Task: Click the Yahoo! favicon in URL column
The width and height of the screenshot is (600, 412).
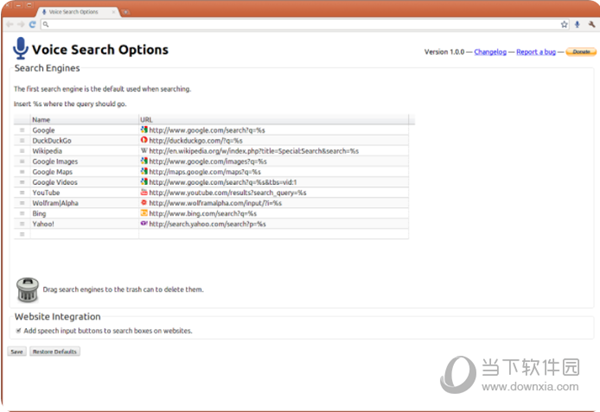Action: pos(144,223)
